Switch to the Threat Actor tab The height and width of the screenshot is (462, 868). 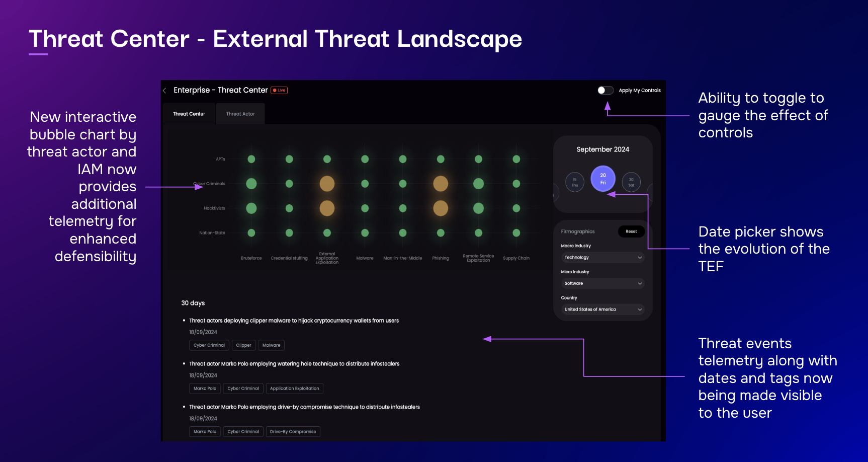pyautogui.click(x=240, y=113)
